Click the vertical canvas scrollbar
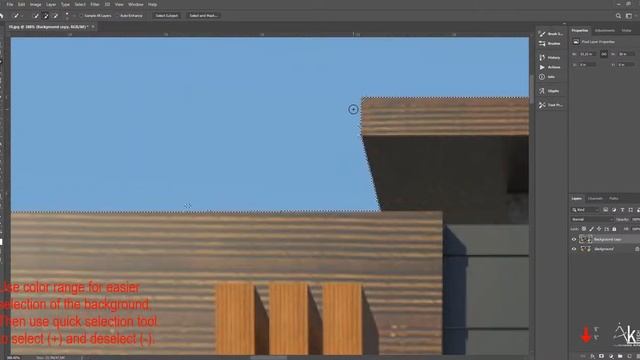The image size is (640, 360). point(531,88)
